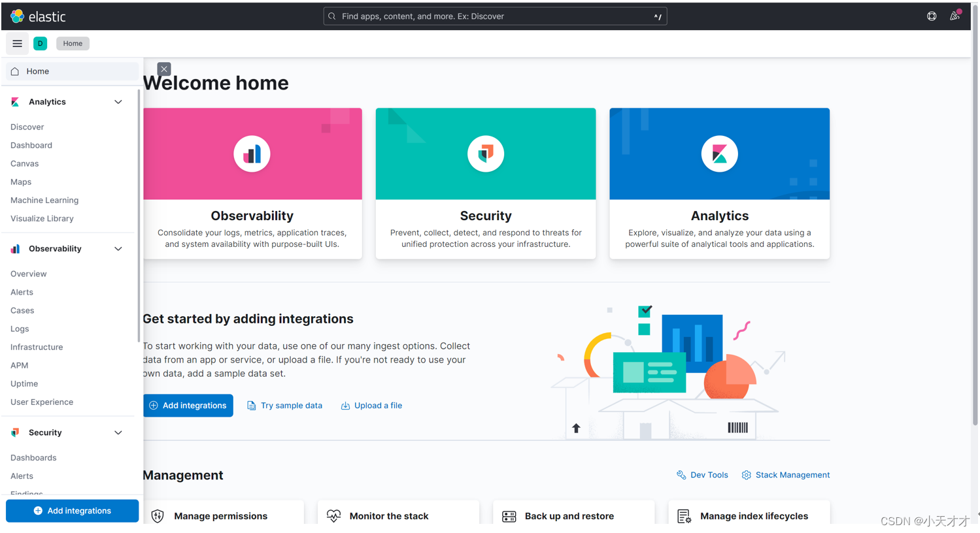Close the navigation panel with X
The width and height of the screenshot is (980, 533).
coord(164,69)
